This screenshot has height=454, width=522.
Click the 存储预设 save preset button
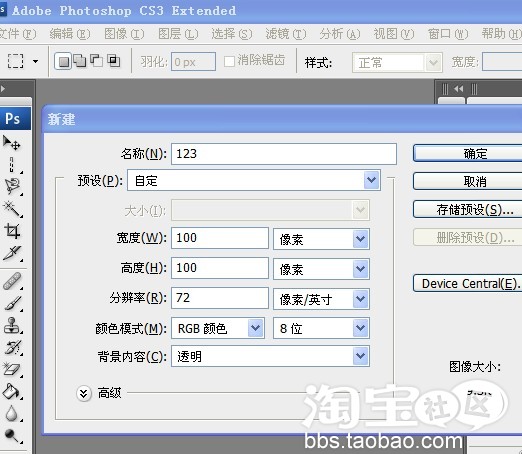468,209
